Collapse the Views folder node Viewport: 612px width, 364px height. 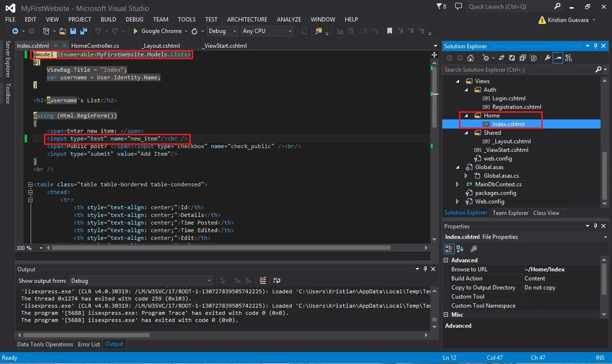pos(459,81)
